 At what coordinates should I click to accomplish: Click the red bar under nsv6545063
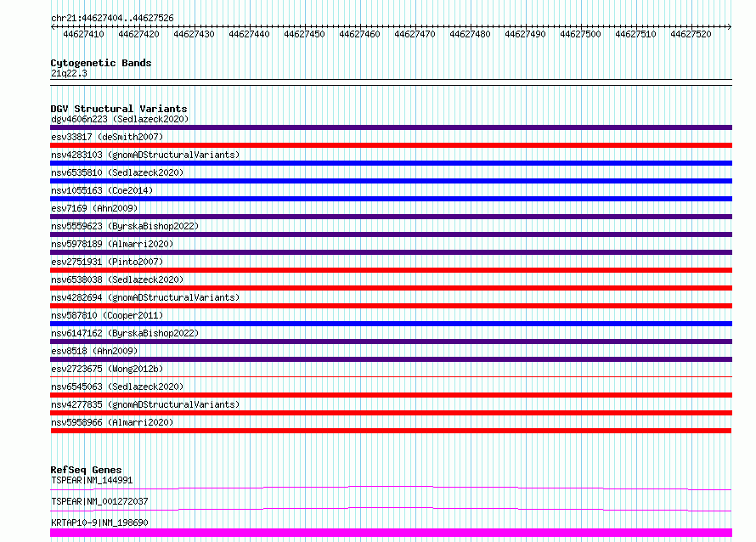pos(391,395)
